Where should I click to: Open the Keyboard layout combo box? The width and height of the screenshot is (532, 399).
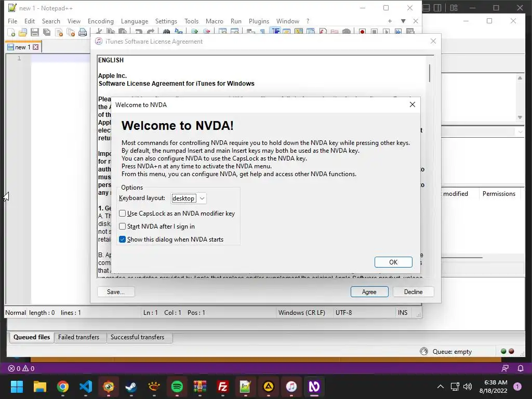click(188, 198)
